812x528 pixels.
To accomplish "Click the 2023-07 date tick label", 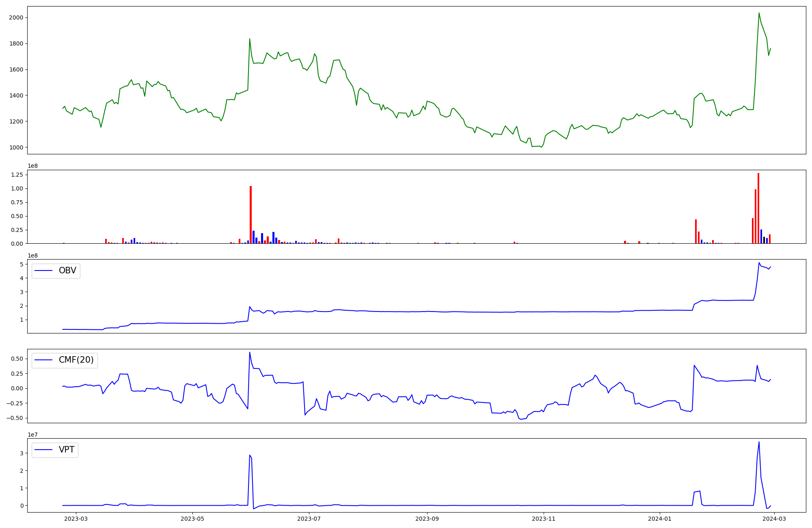I will (309, 519).
